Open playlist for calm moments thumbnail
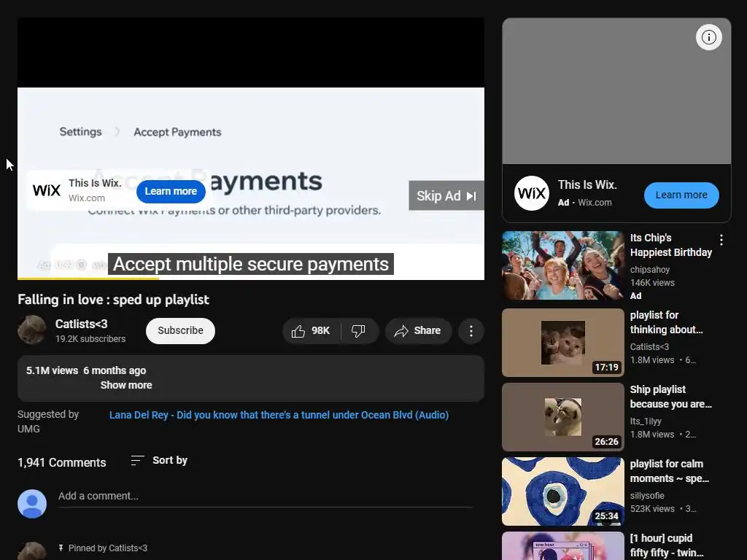 coord(562,491)
